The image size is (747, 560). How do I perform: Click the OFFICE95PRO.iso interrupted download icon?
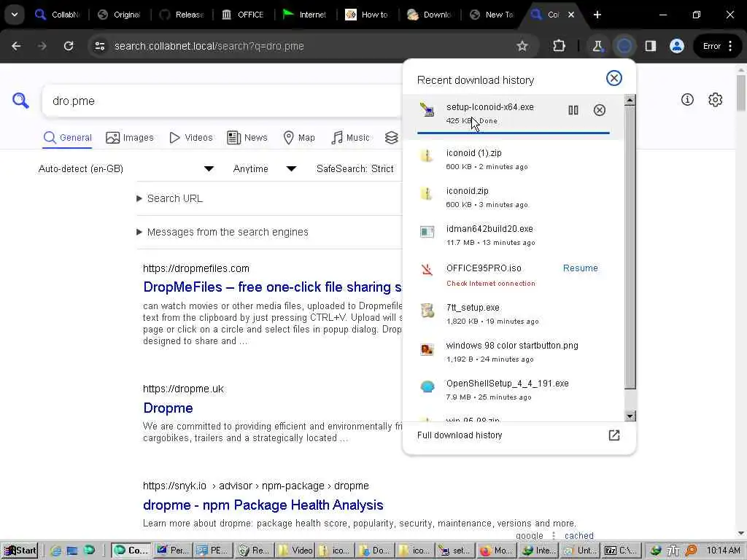[427, 270]
